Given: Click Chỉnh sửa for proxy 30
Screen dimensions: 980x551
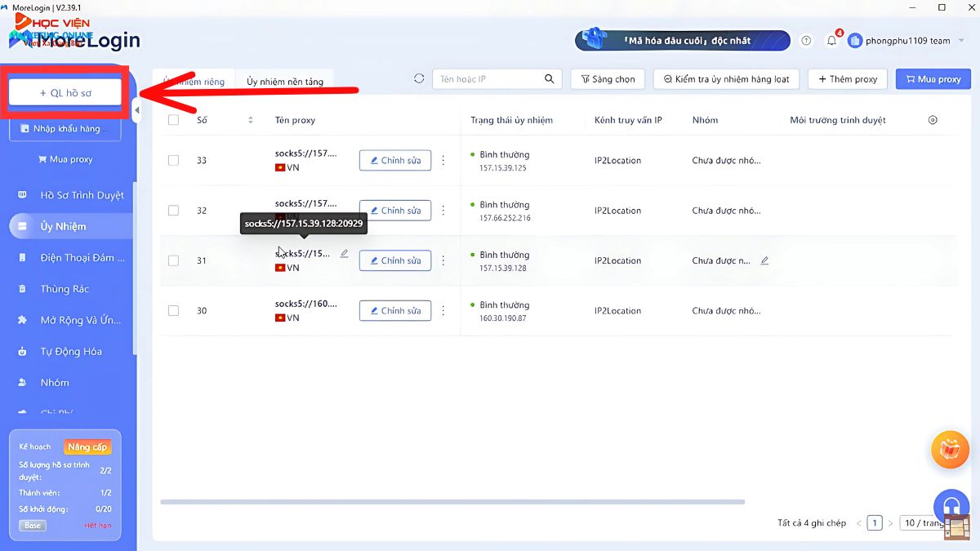Looking at the screenshot, I should pos(395,310).
